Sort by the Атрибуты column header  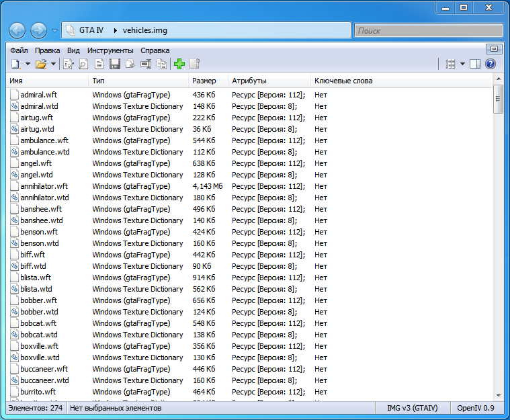click(x=269, y=81)
